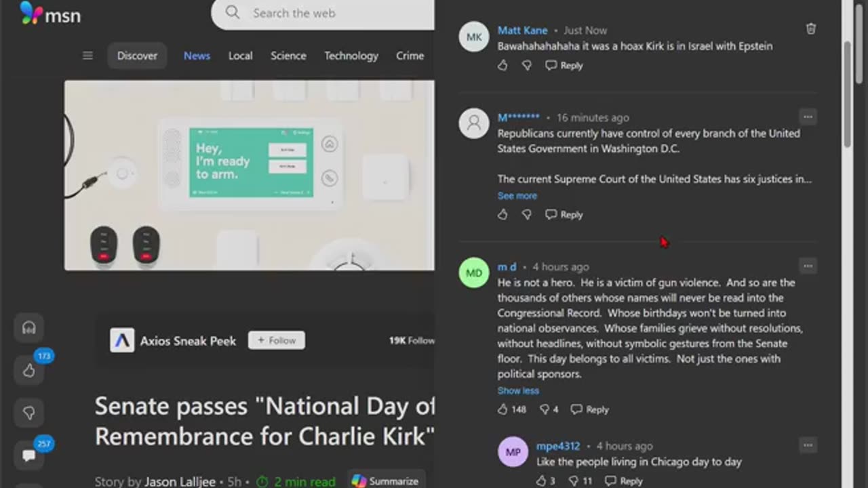Switch to the News tab
Screen dimensions: 868x488
pos(197,56)
